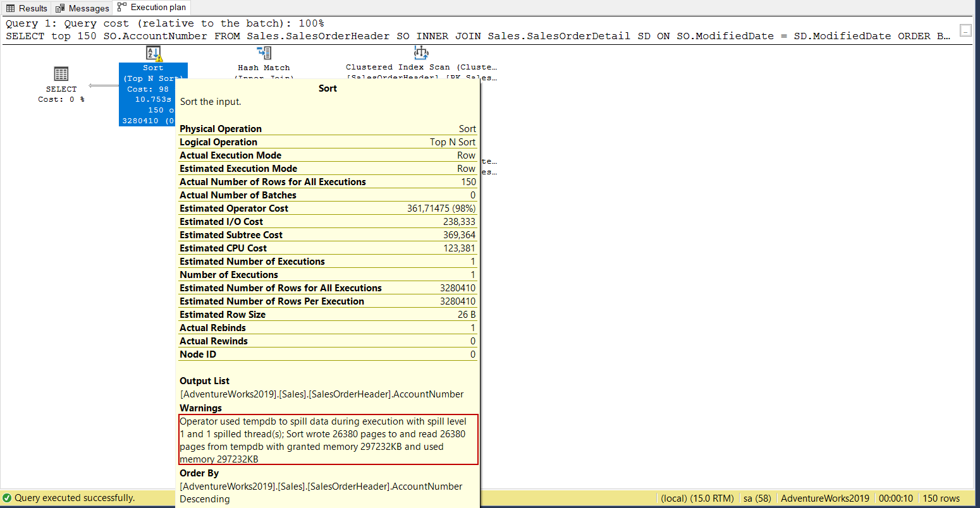Click the query statement text line
The height and width of the screenshot is (508, 980).
(x=477, y=36)
